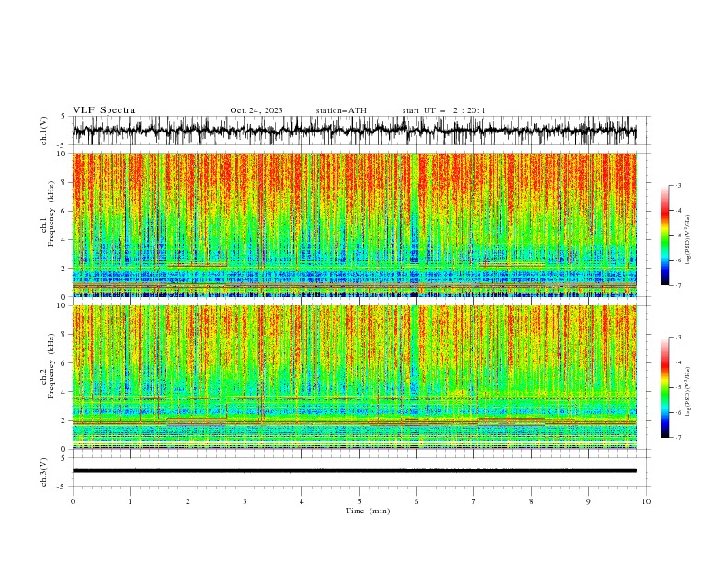Click the ch.2 spectrogram panel
Image resolution: width=728 pixels, height=563 pixels.
tap(354, 377)
